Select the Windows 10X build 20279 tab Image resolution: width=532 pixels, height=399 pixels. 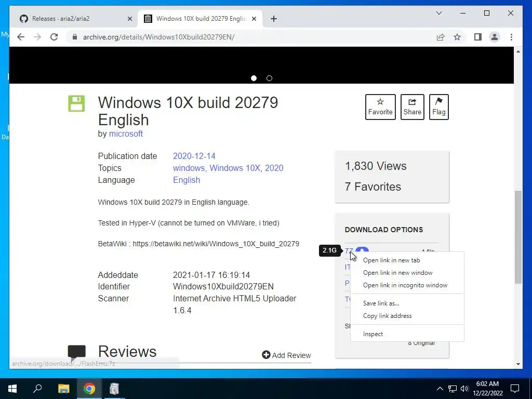(x=200, y=19)
